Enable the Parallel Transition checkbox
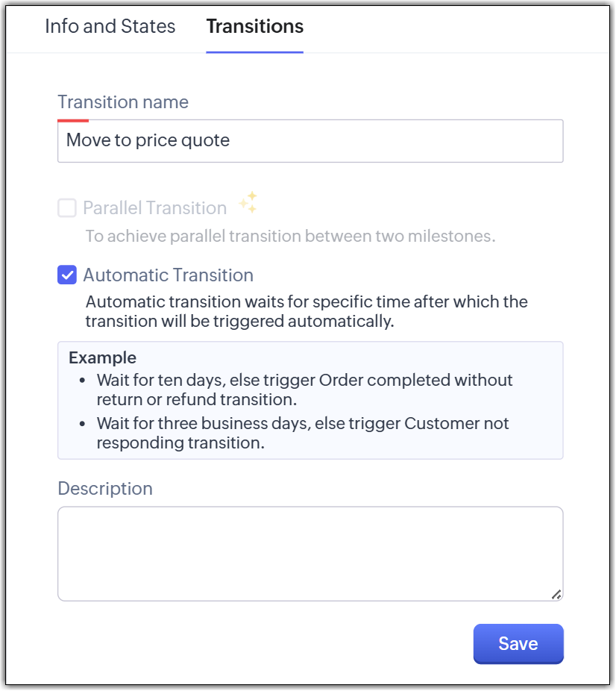Image resolution: width=616 pixels, height=691 pixels. pyautogui.click(x=67, y=208)
